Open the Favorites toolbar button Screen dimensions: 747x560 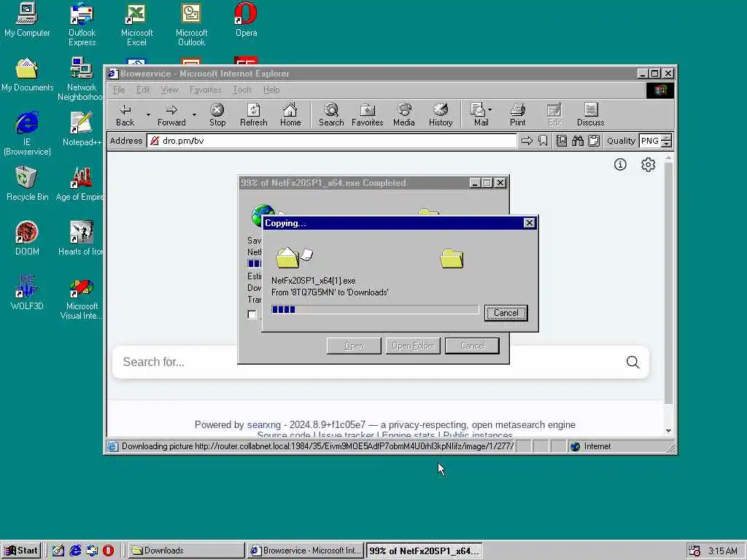pos(368,114)
